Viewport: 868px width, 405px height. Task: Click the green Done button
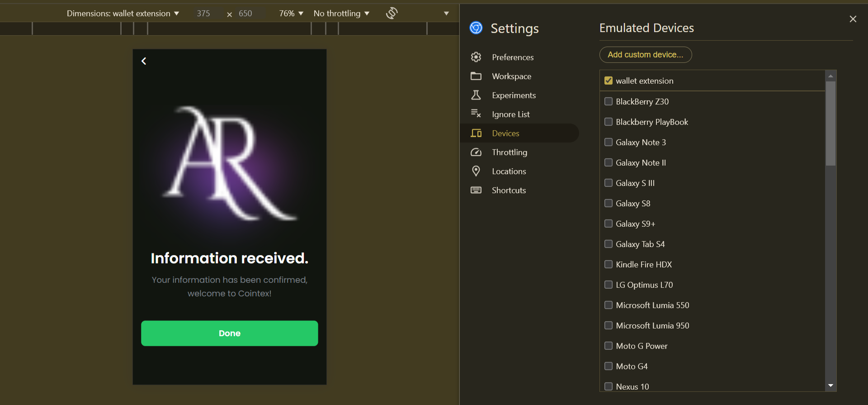pyautogui.click(x=230, y=334)
